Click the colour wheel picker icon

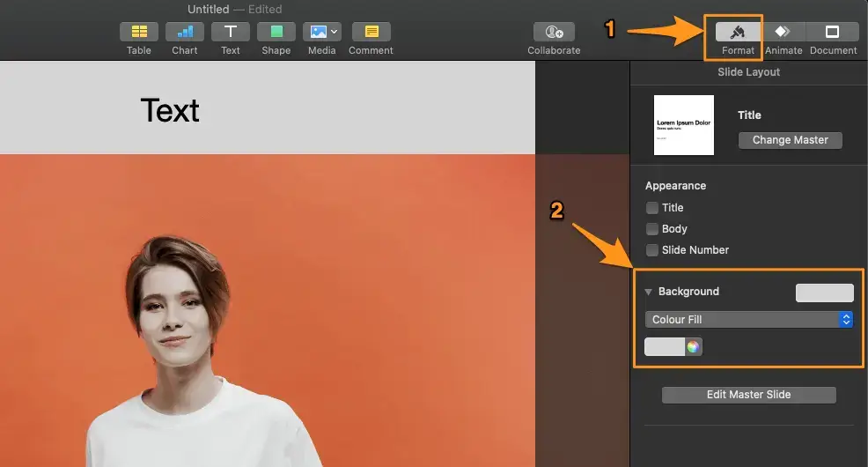(694, 347)
